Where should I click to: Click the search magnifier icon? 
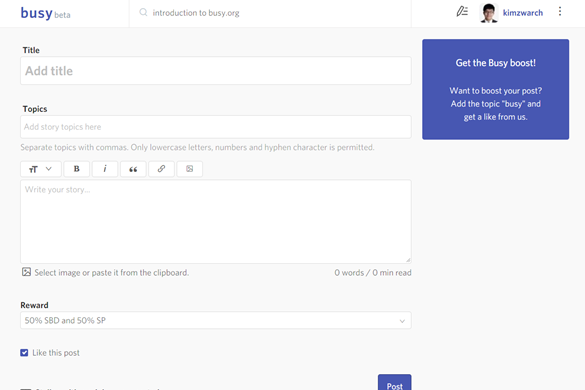(143, 12)
